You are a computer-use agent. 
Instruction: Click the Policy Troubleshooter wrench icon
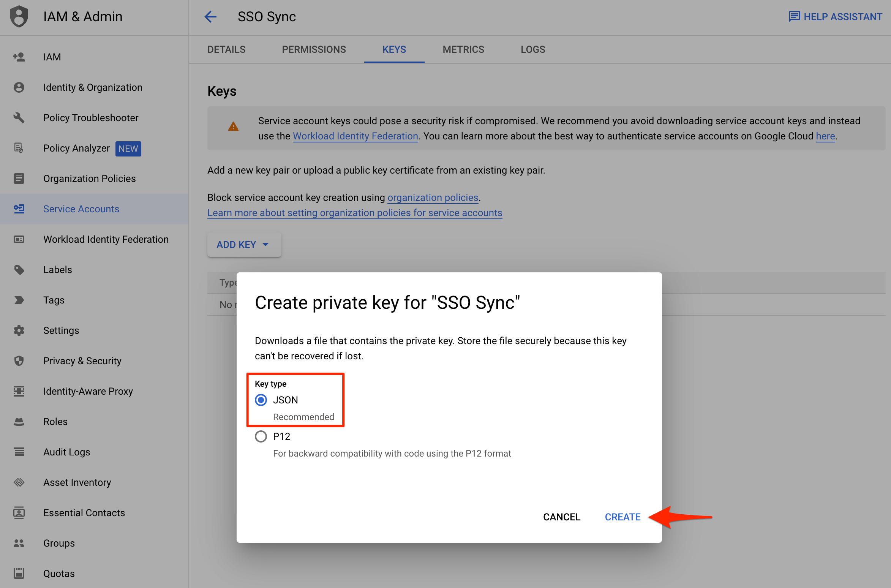click(19, 118)
